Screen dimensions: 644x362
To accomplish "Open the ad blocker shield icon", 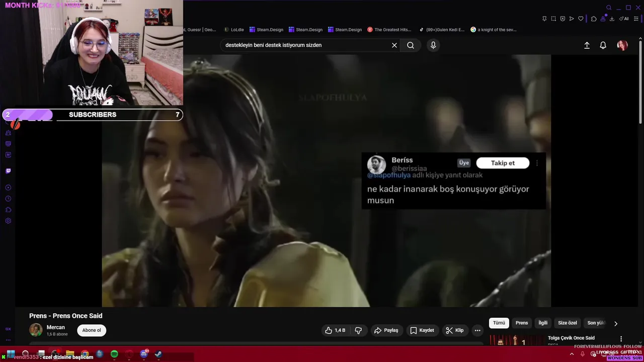I will tap(562, 19).
